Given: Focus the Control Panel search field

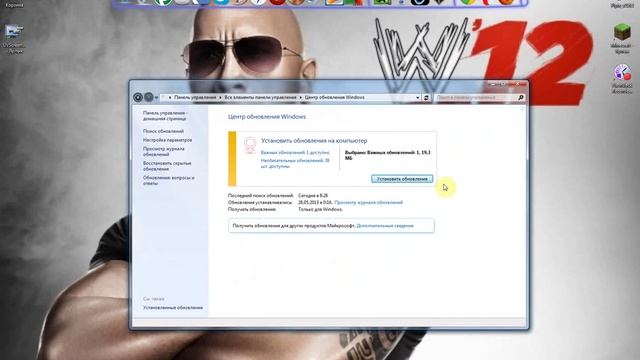Looking at the screenshot, I should pos(476,98).
